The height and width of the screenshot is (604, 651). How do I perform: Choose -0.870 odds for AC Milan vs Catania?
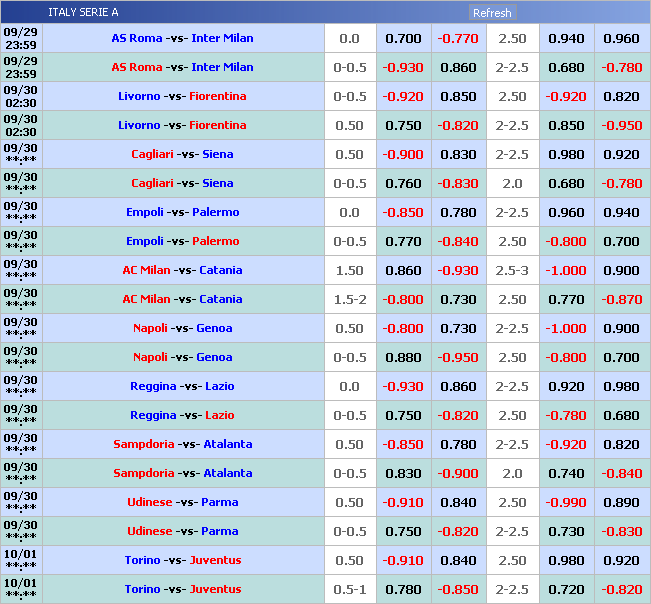tap(621, 300)
